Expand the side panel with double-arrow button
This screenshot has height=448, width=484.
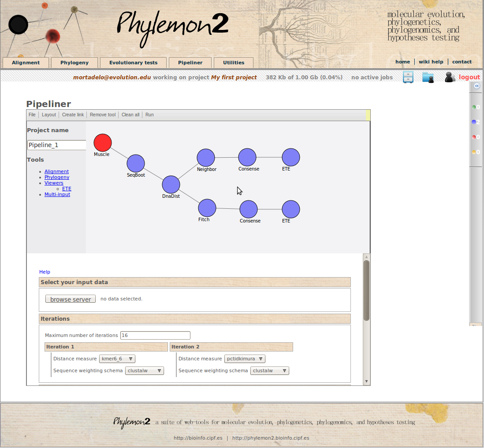point(477,86)
